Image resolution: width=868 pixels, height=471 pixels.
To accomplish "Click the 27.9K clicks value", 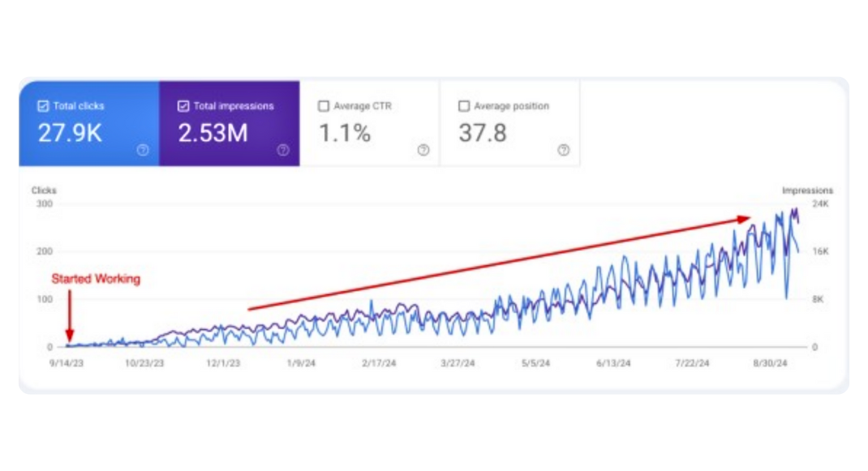I will pos(69,134).
